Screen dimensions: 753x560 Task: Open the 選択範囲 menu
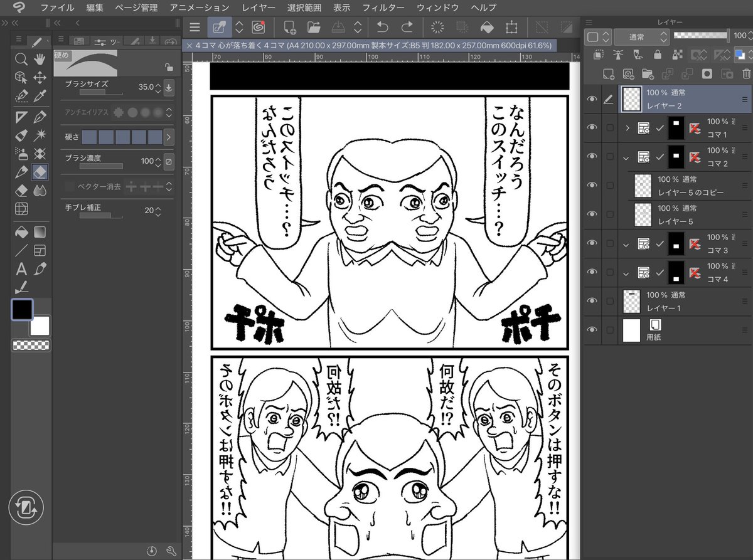coord(304,8)
